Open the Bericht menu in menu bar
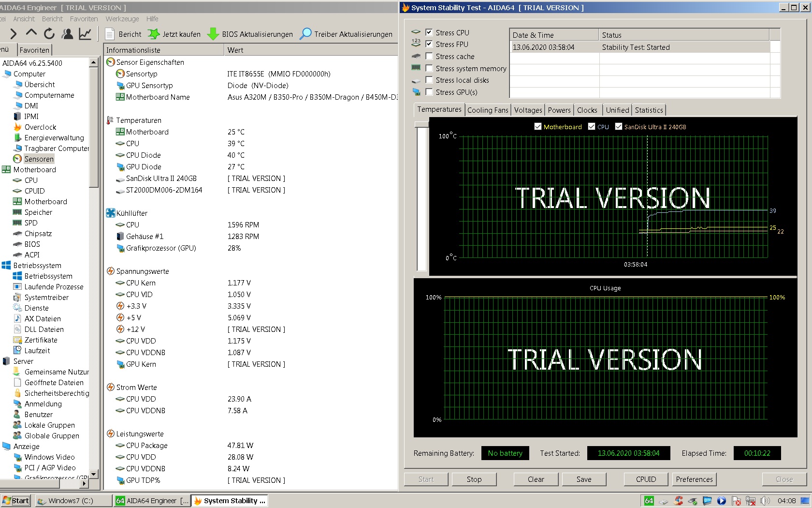The width and height of the screenshot is (812, 508). 52,19
